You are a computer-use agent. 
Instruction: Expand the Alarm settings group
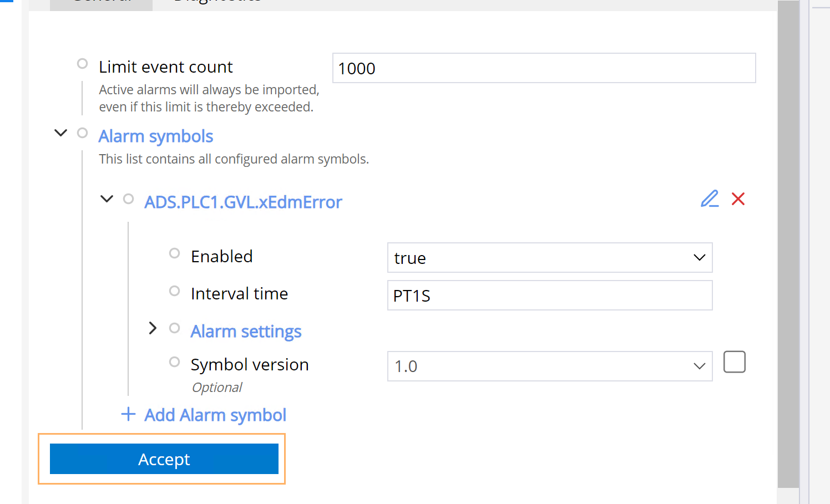pos(153,328)
